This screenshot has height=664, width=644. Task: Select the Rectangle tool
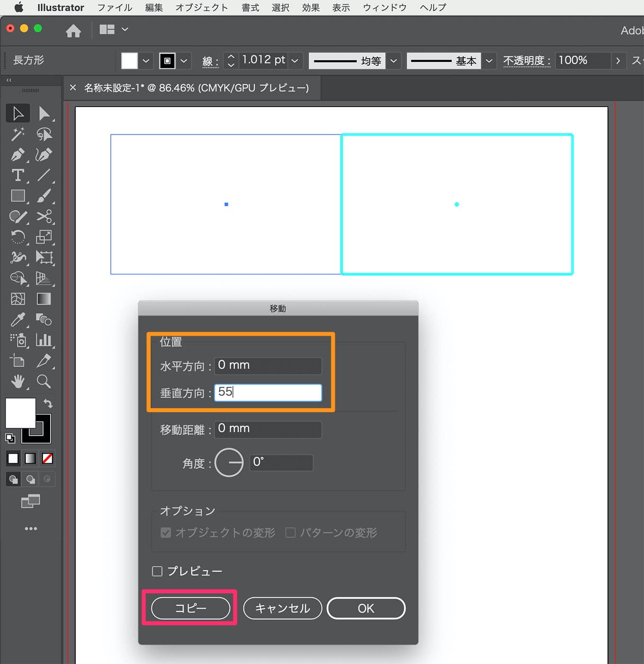18,196
